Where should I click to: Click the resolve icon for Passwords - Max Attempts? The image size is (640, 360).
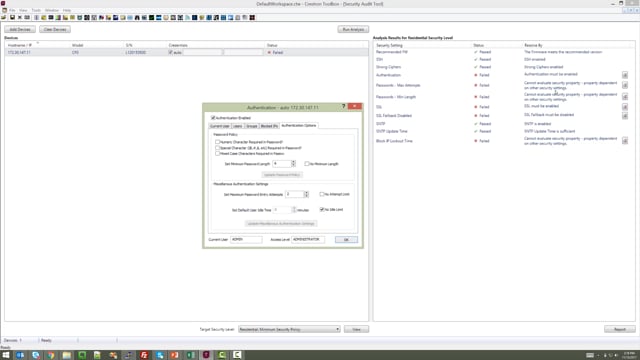pyautogui.click(x=624, y=85)
